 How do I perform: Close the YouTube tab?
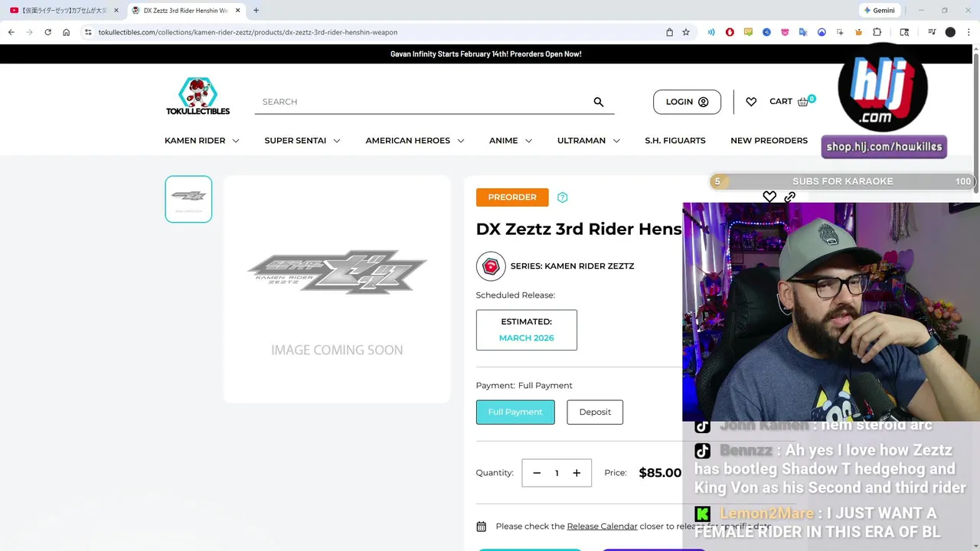point(116,11)
